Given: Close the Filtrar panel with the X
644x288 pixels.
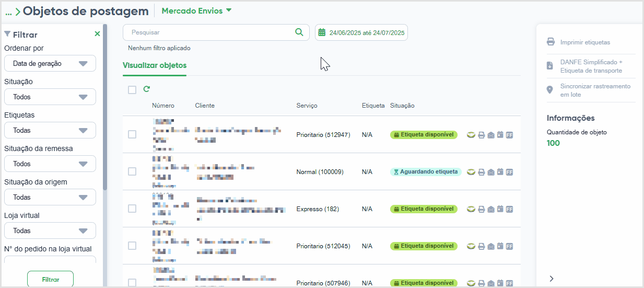Looking at the screenshot, I should 97,34.
